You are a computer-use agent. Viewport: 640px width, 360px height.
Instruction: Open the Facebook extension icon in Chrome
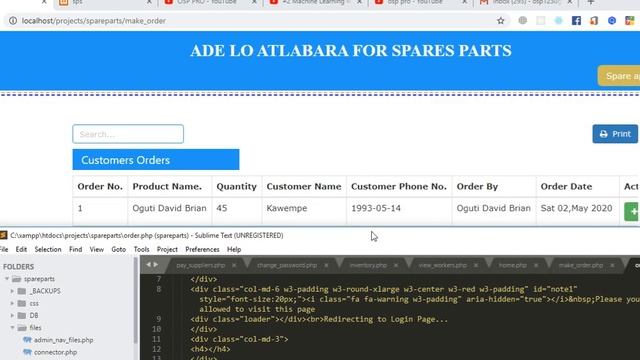tap(576, 20)
